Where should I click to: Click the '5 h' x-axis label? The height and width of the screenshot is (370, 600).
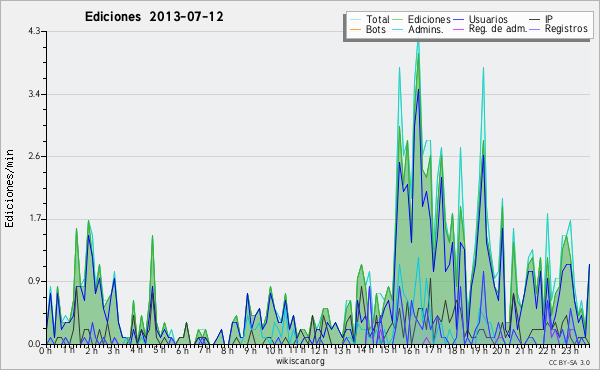point(159,350)
